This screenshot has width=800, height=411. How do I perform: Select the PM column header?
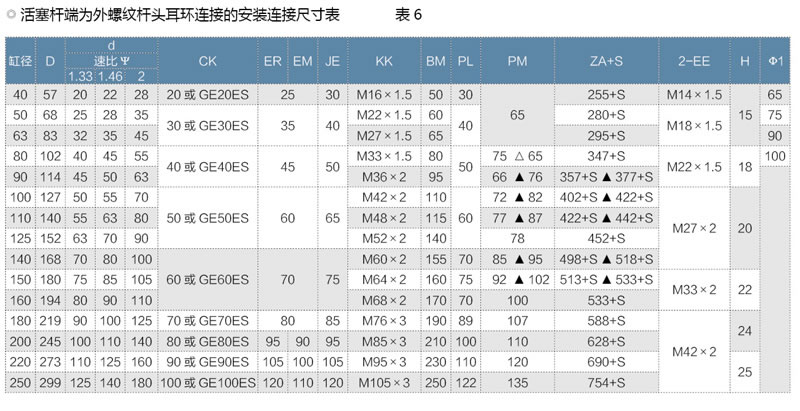click(517, 61)
